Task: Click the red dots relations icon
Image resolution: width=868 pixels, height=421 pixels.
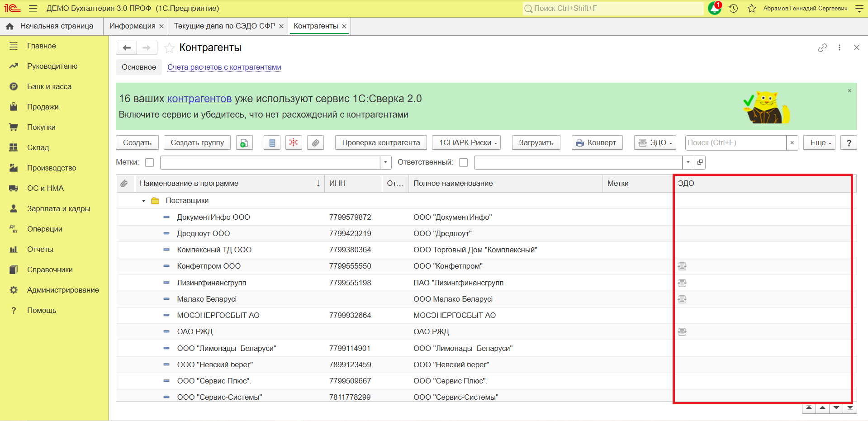Action: [x=294, y=143]
